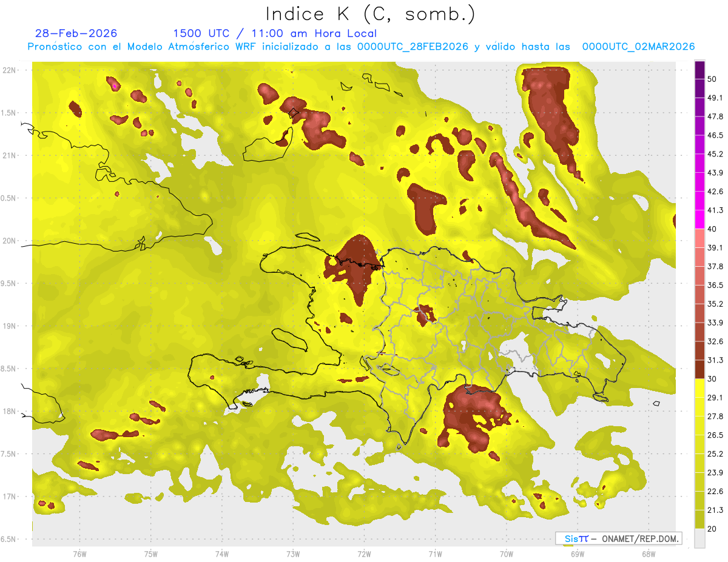728x562 pixels.
Task: Click the colorbar label "36.5"
Action: click(x=715, y=285)
